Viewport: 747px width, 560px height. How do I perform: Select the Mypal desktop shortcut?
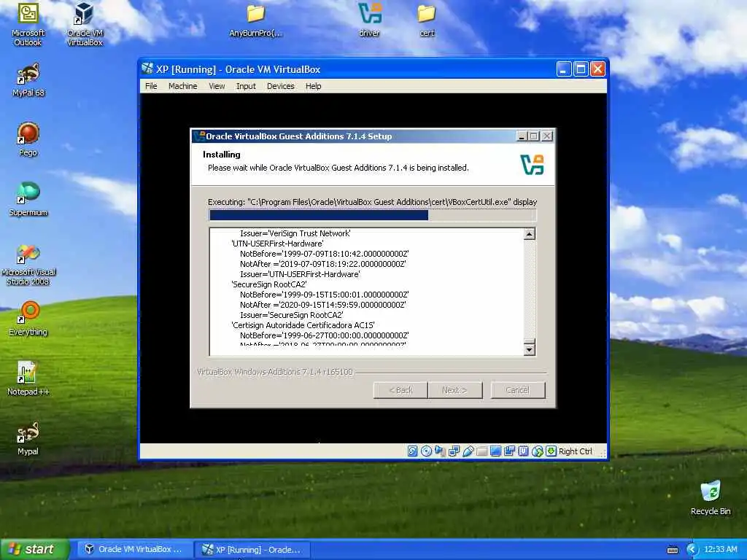pos(28,438)
